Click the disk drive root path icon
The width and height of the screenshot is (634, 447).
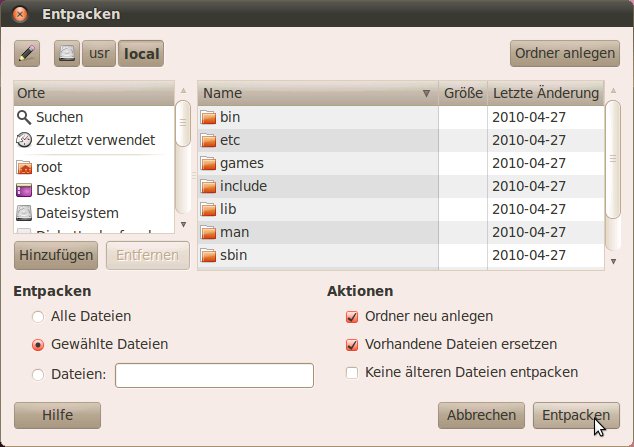[x=67, y=53]
